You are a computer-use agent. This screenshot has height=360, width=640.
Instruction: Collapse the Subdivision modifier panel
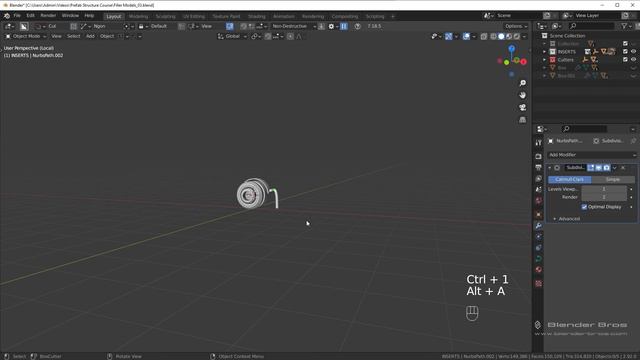[550, 168]
